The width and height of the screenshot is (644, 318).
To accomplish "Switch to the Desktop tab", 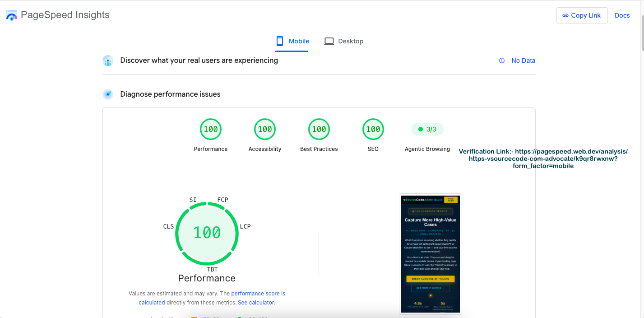I will (x=344, y=41).
